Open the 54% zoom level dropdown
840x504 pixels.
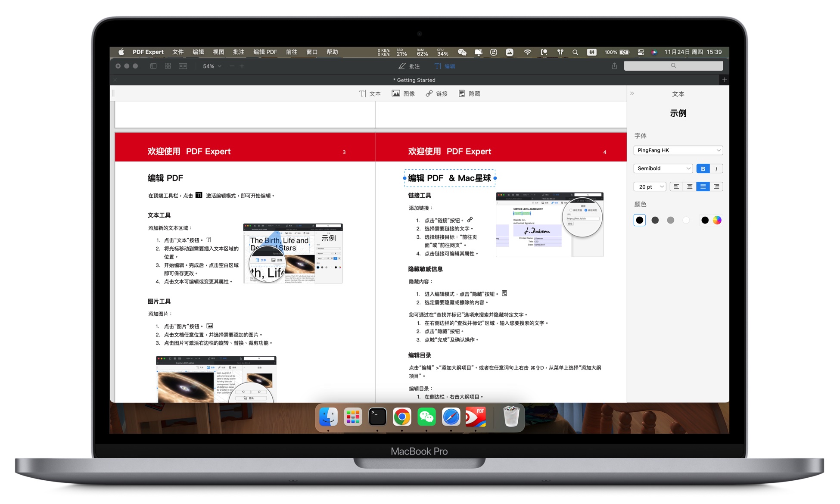[x=212, y=66]
